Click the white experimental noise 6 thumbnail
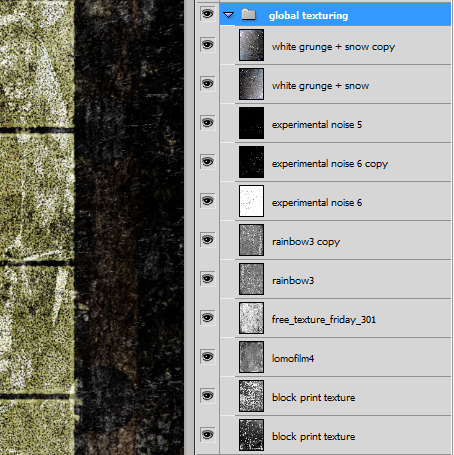454x455 pixels. [251, 201]
